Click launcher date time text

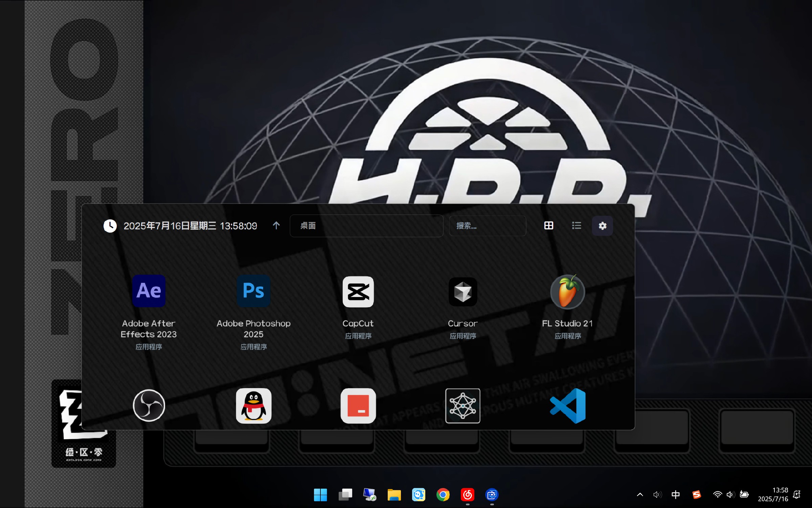click(190, 226)
